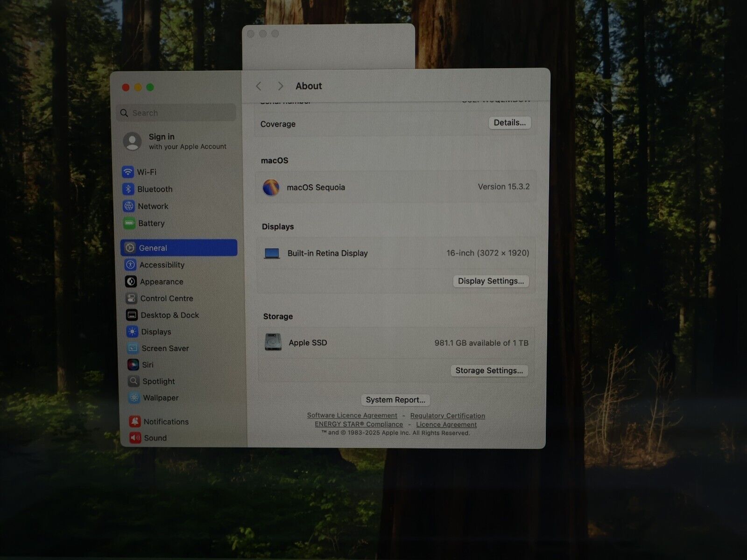Screen dimensions: 747x560
Task: Open Network globe icon
Action: pos(128,206)
